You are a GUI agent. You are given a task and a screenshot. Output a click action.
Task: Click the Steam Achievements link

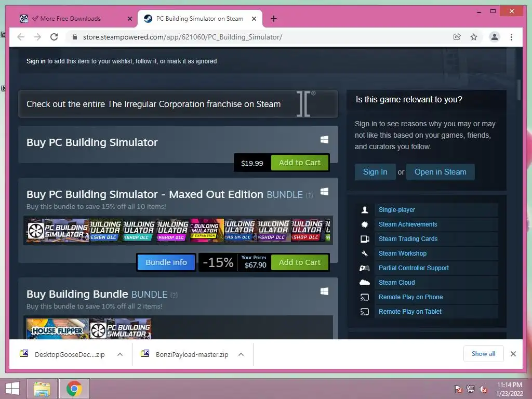408,224
